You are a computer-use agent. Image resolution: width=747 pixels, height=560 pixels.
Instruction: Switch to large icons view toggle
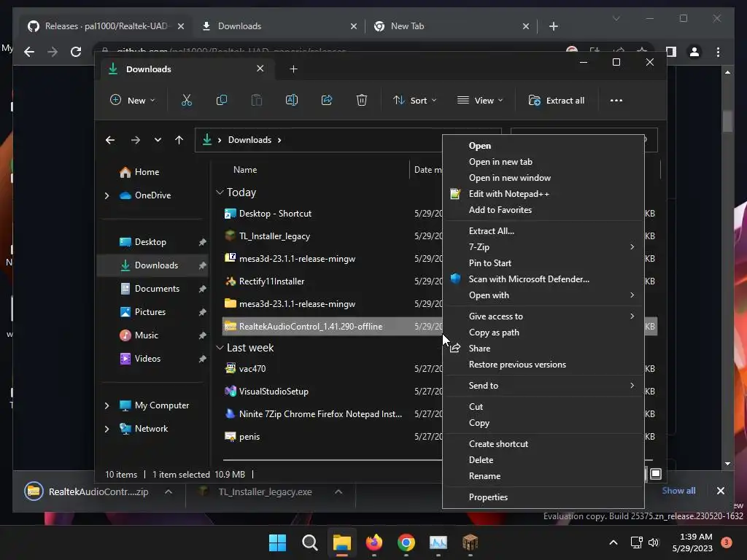pos(656,474)
